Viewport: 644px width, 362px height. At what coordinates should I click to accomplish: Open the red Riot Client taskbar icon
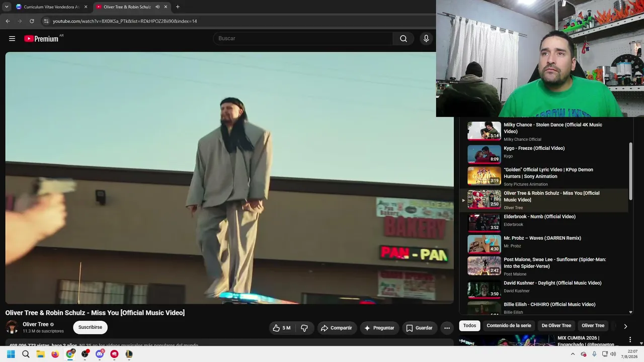click(x=114, y=354)
